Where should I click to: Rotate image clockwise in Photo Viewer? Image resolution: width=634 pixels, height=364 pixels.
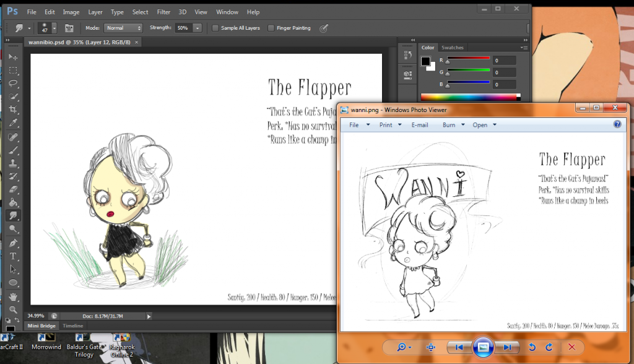click(548, 347)
